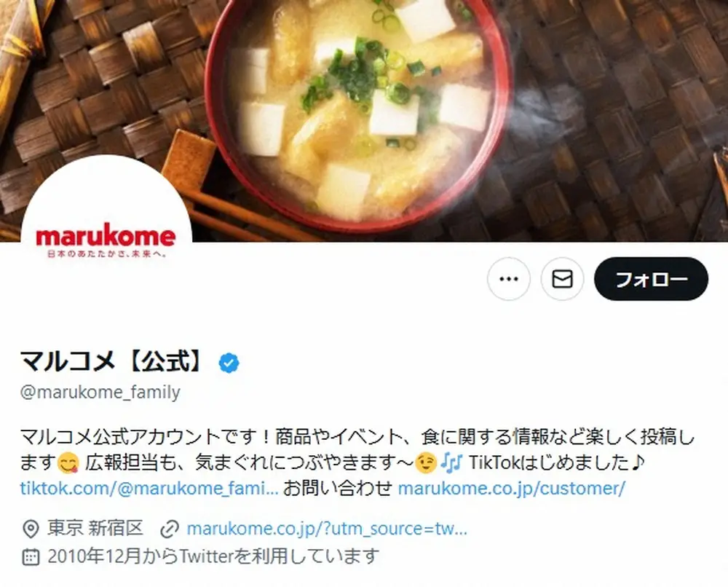Click the マルコメ【公式】 display name

[x=112, y=361]
